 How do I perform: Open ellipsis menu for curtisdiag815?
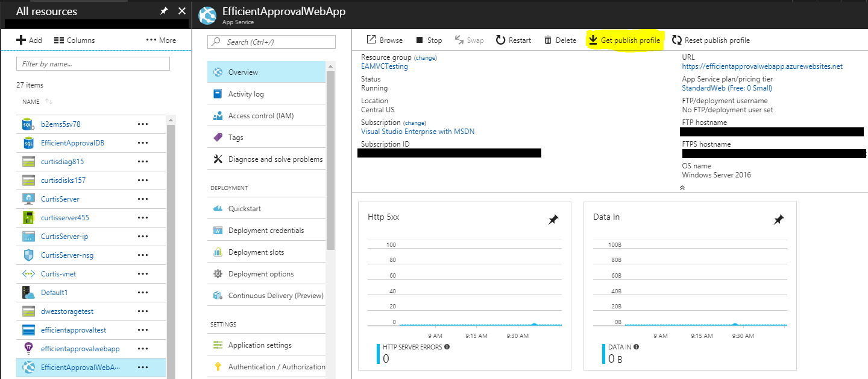(x=143, y=162)
